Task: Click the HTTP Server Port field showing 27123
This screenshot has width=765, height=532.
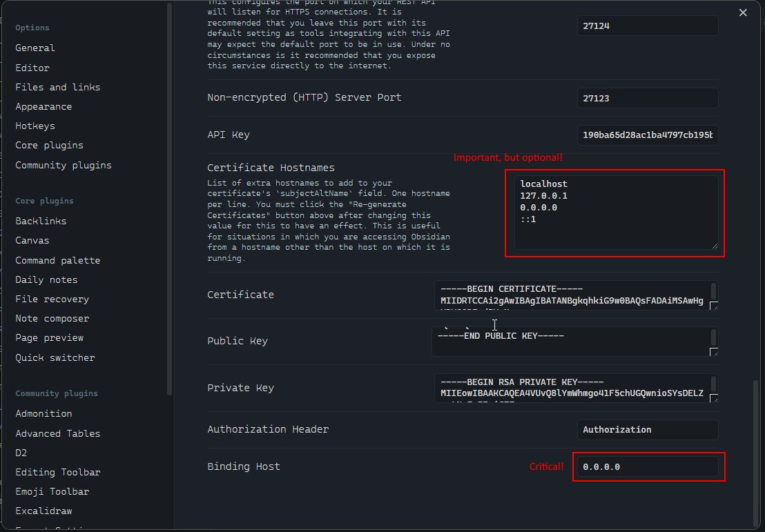Action: coord(647,97)
